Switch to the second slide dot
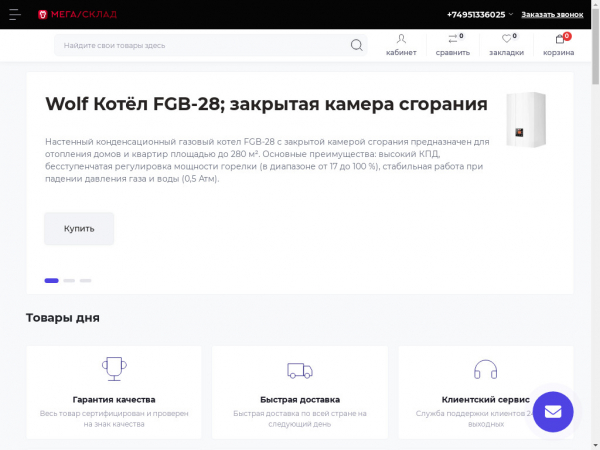 [69, 281]
